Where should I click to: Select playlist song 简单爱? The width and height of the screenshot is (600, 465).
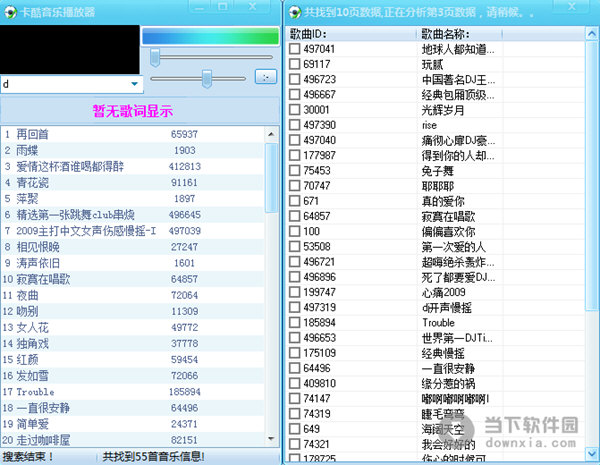point(132,424)
